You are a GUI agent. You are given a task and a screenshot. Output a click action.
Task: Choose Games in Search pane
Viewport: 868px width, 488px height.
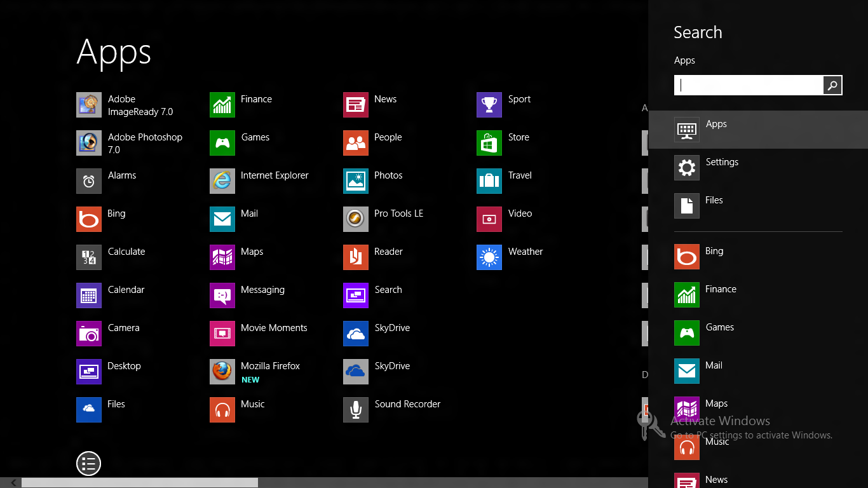click(x=758, y=333)
